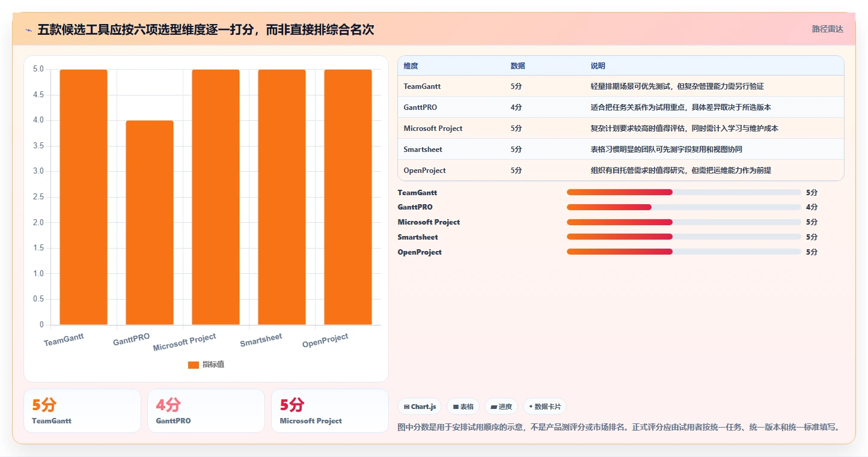Click the 4分 cell in GanttPRO table row
Viewport: 868px width, 457px height.
tap(516, 107)
